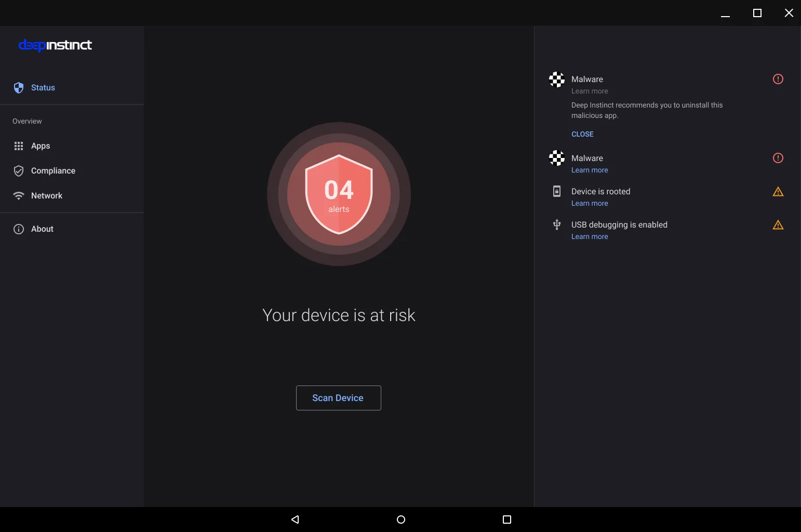Viewport: 801px width, 532px height.
Task: Open Learn more for Device is rooted
Action: coord(590,203)
